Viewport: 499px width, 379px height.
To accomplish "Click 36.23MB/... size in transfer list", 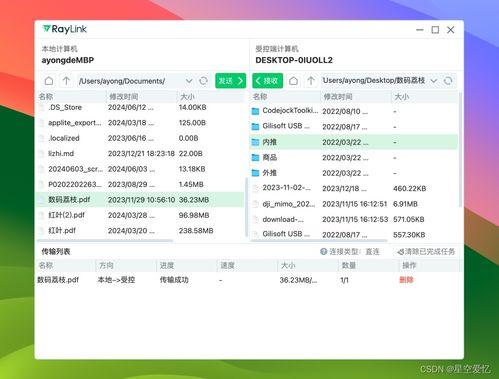I will click(x=298, y=280).
